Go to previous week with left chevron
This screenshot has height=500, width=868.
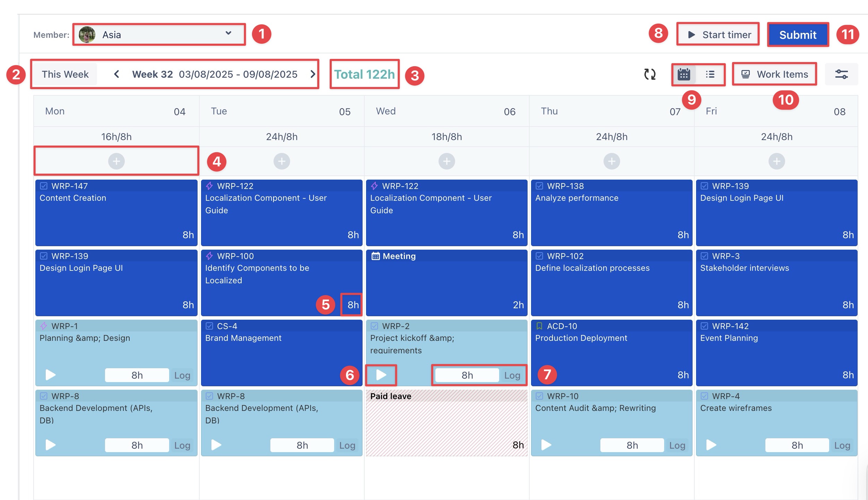tap(117, 74)
